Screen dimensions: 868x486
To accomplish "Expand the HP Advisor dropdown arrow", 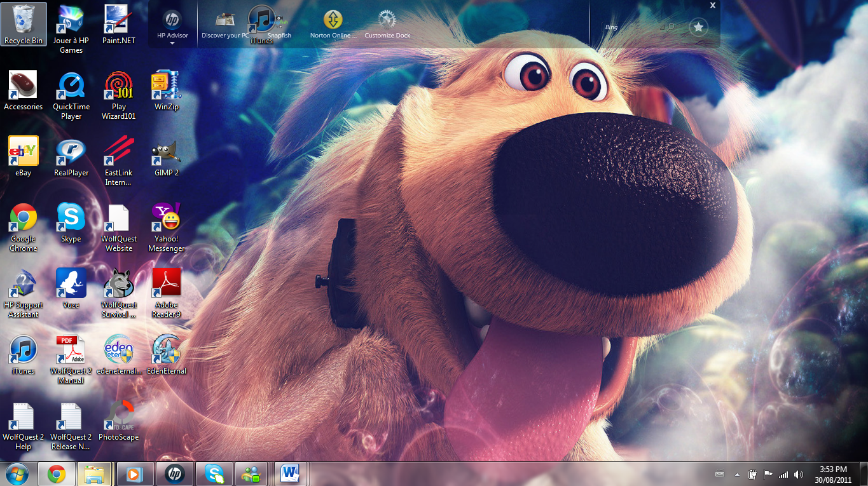I will pos(172,44).
